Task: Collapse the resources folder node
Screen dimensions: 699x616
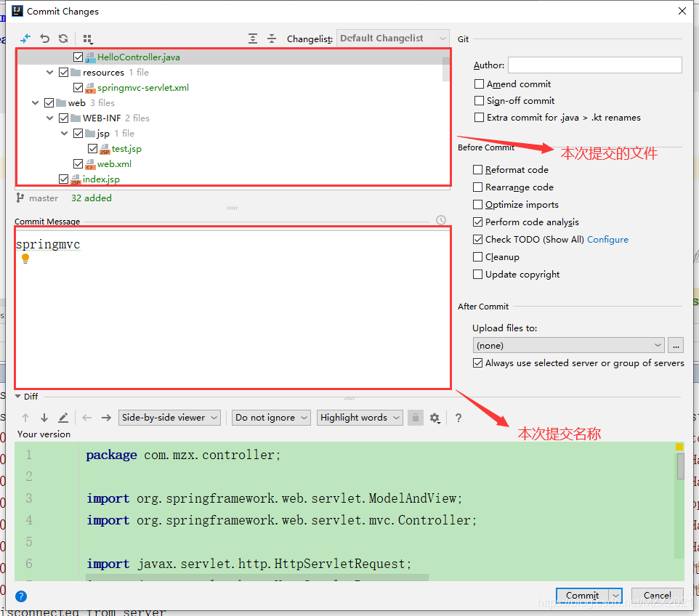Action: [x=49, y=72]
